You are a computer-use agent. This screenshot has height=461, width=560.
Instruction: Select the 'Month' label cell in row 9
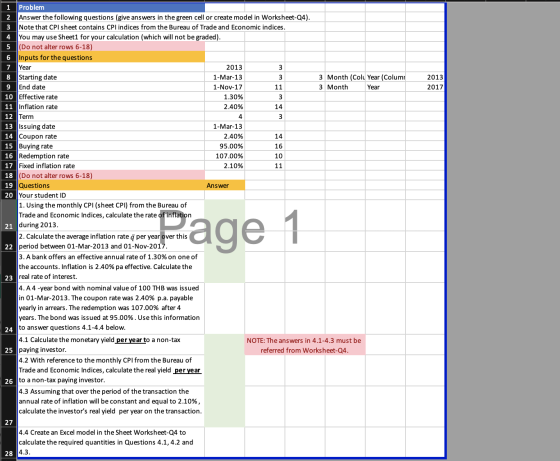345,87
